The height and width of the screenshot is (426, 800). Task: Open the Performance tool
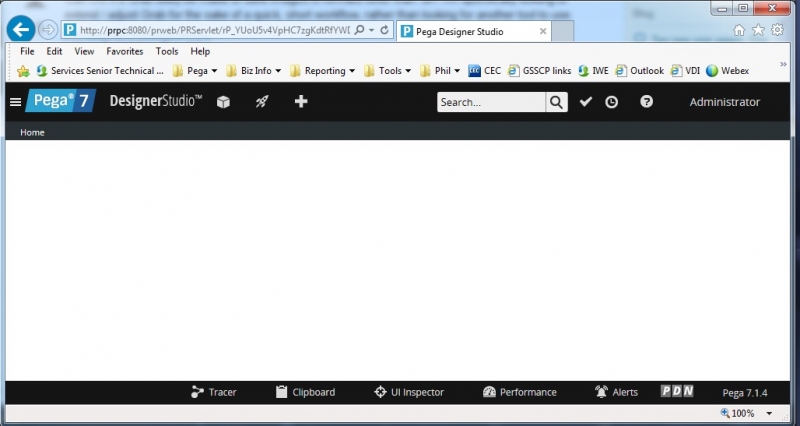(519, 392)
